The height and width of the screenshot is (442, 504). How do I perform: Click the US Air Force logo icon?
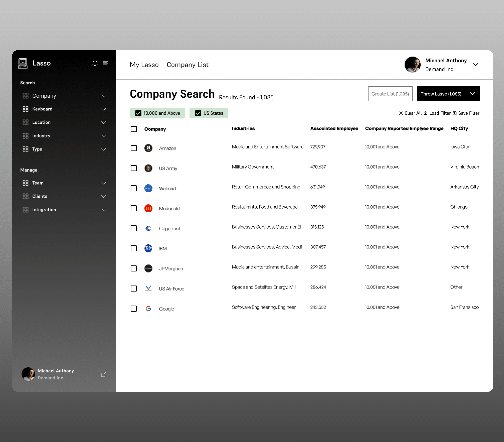click(148, 288)
